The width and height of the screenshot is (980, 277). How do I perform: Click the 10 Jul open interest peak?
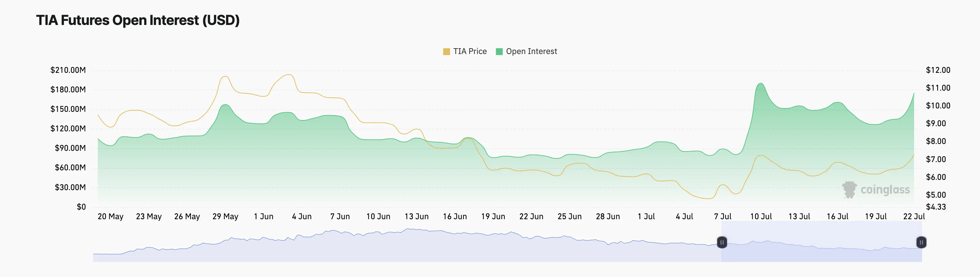(x=760, y=83)
